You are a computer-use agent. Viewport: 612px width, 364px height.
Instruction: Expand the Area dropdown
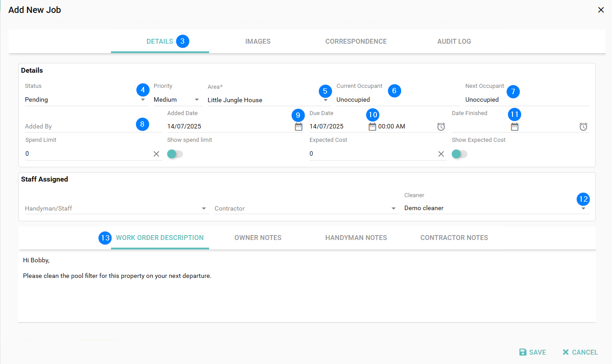pyautogui.click(x=325, y=100)
